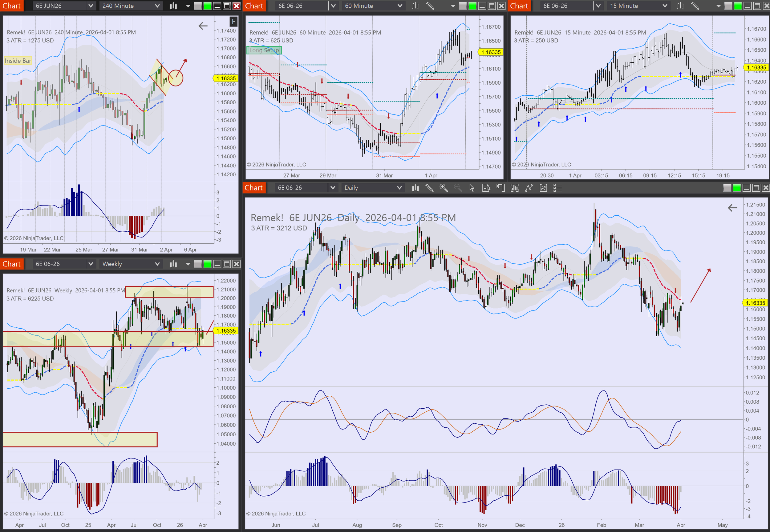
Task: Expand the 240 Minute interval dropdown
Action: (x=157, y=6)
